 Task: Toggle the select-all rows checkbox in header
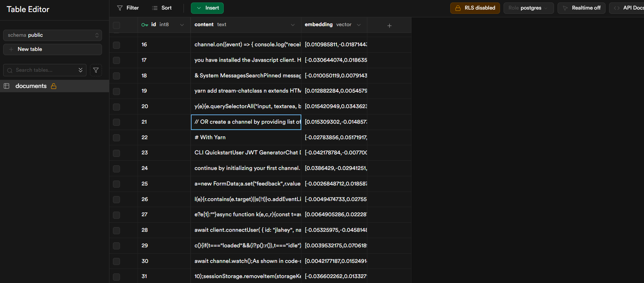[116, 25]
